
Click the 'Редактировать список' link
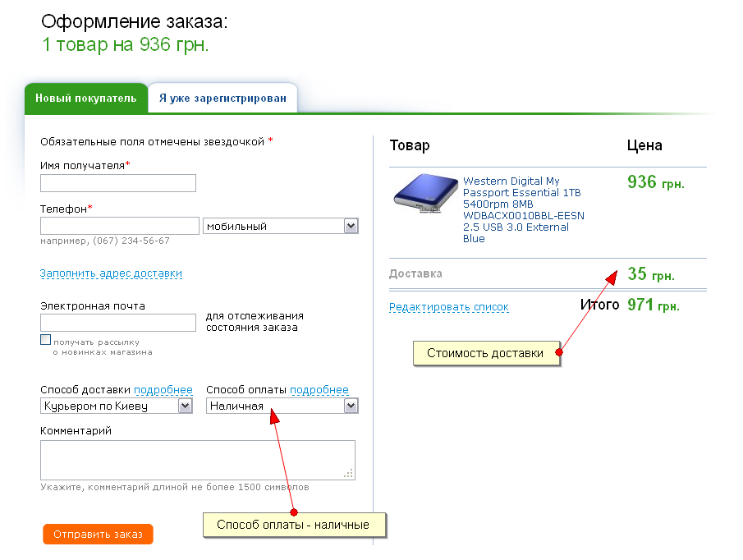[x=448, y=307]
